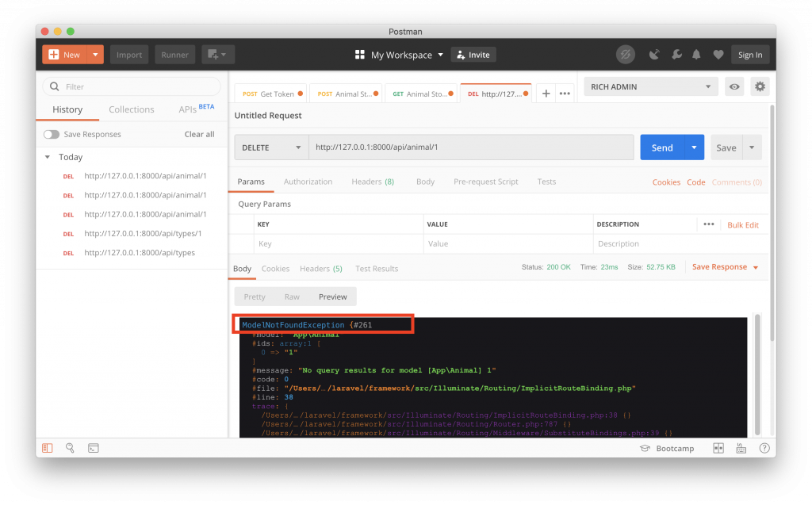812x505 pixels.
Task: Switch response view to Pretty
Action: 255,296
